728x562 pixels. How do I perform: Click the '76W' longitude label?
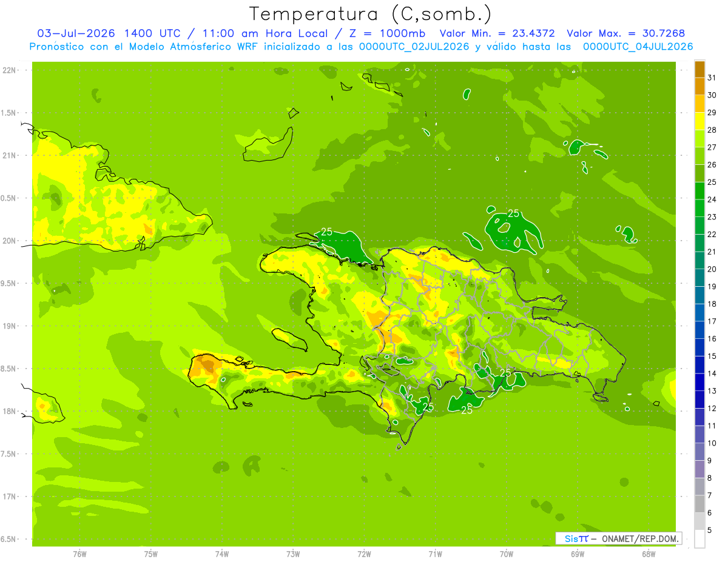pos(79,554)
